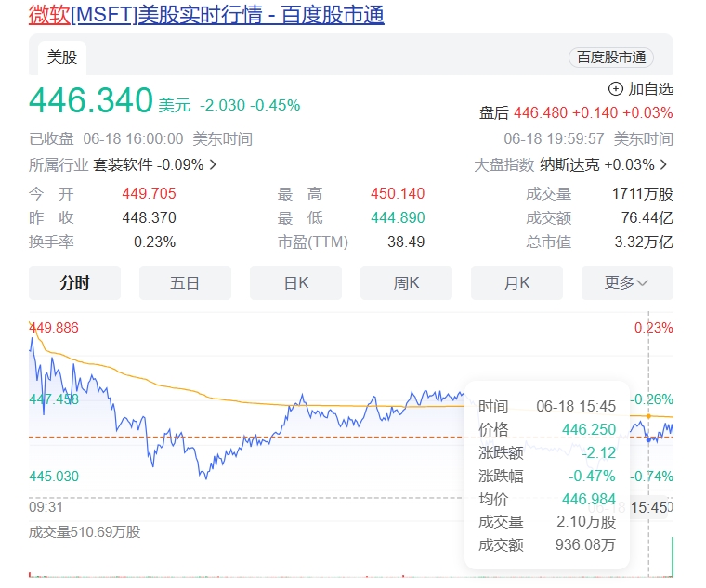Click the 09:31 chart start time label
The width and height of the screenshot is (706, 588).
46,507
